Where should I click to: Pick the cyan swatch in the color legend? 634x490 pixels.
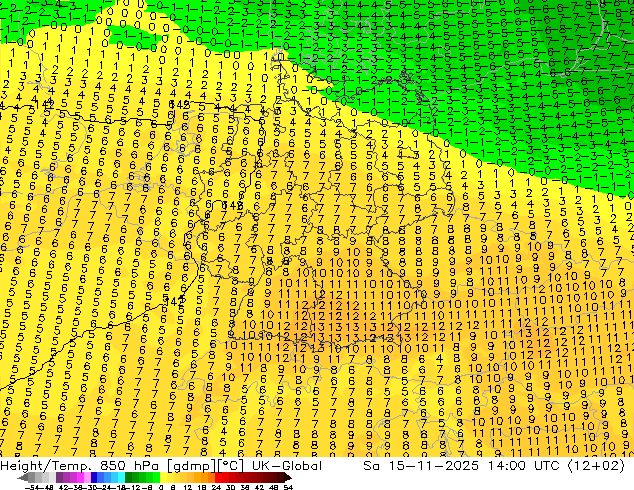pos(122,478)
